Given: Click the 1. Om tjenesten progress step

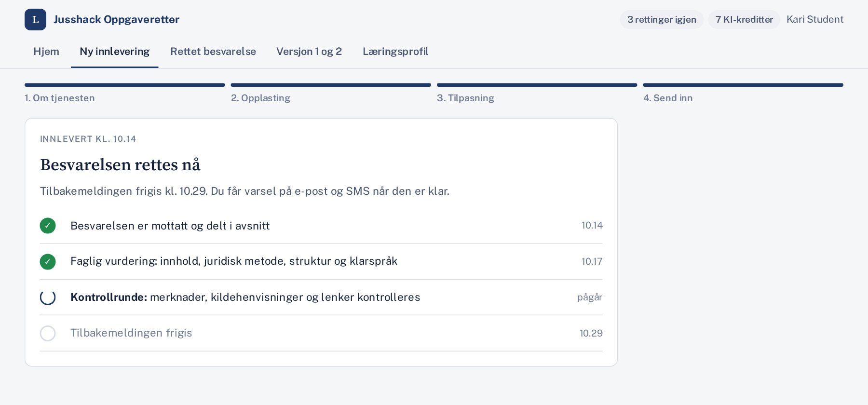Looking at the screenshot, I should coord(125,94).
